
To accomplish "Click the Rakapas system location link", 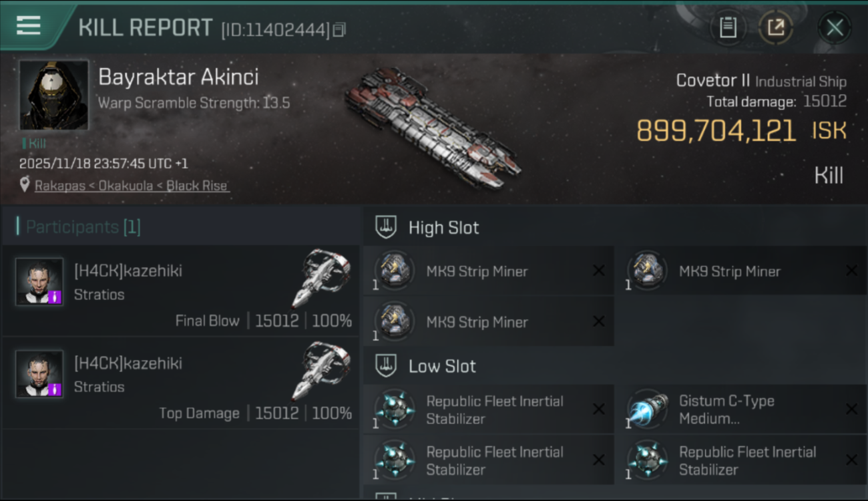I will (x=59, y=186).
